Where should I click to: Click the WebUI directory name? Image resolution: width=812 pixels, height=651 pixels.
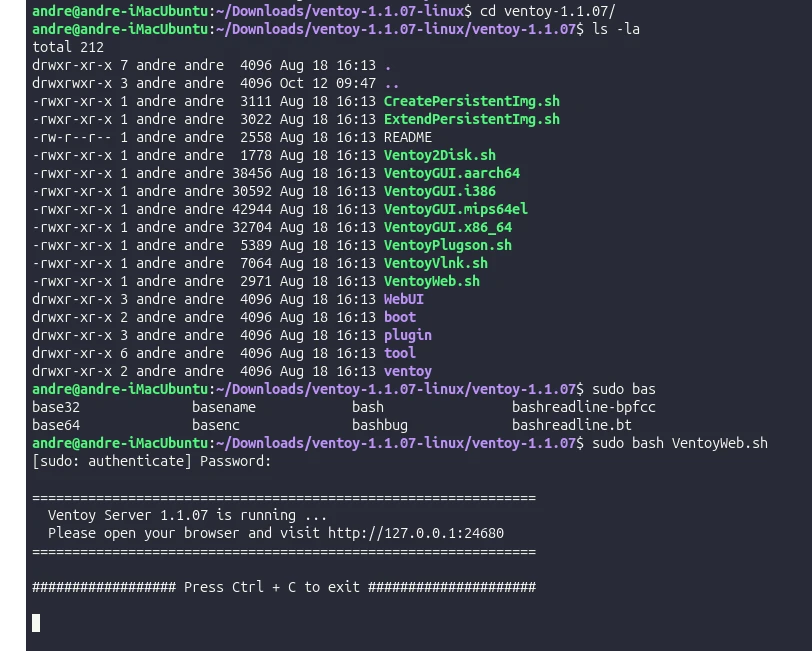[x=403, y=299]
